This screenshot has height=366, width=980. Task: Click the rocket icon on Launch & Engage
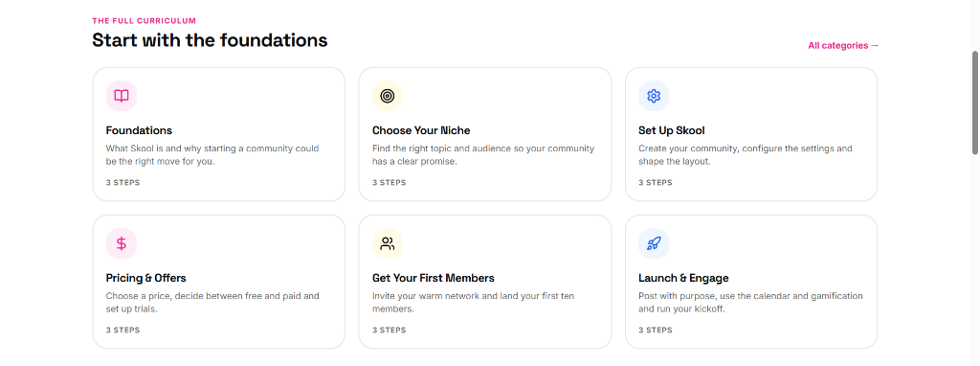[654, 243]
